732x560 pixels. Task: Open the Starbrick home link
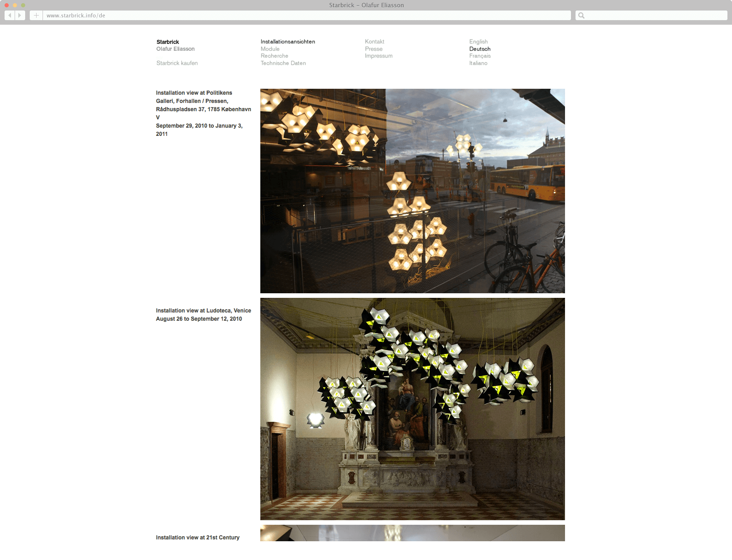coord(167,42)
